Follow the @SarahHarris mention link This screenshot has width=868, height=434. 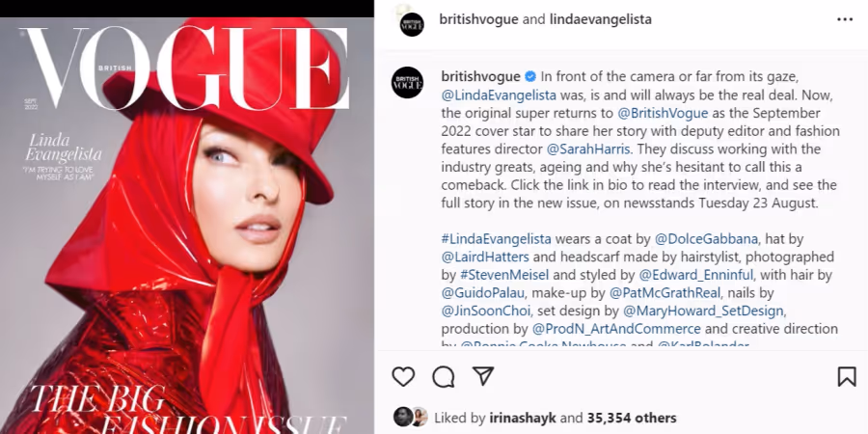[588, 149]
